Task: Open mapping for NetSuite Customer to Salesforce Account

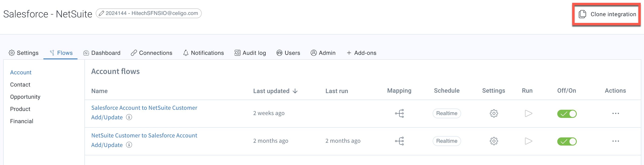Action: [x=399, y=141]
